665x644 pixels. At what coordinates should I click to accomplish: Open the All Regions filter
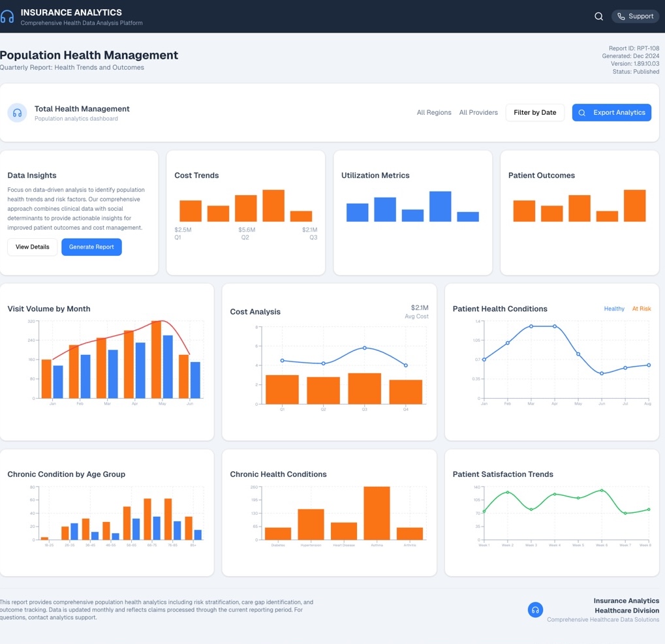[x=434, y=113]
